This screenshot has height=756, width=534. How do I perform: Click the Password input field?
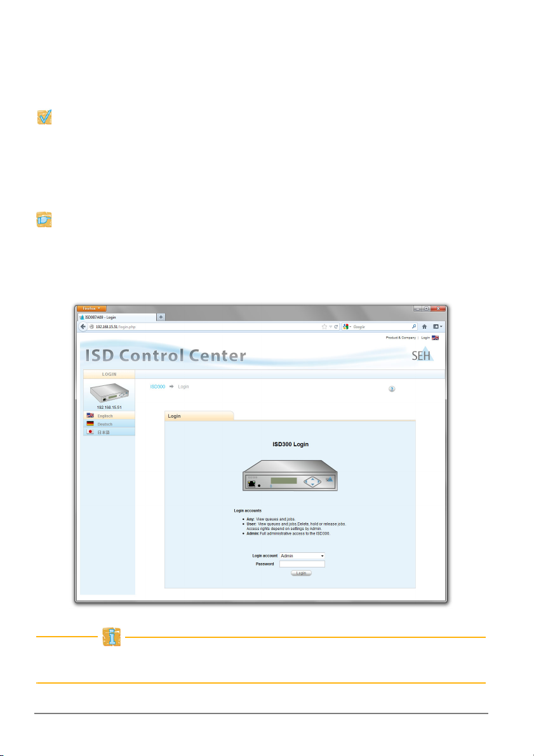pyautogui.click(x=302, y=564)
